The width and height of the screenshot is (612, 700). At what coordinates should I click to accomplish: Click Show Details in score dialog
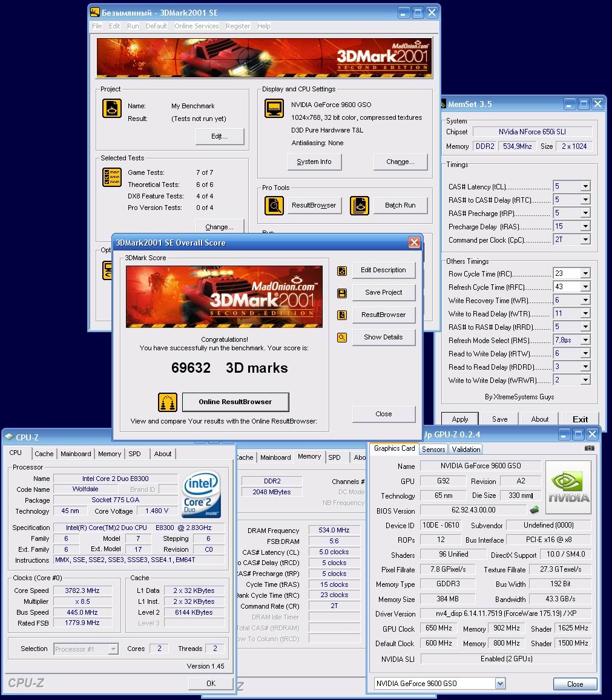click(x=383, y=337)
